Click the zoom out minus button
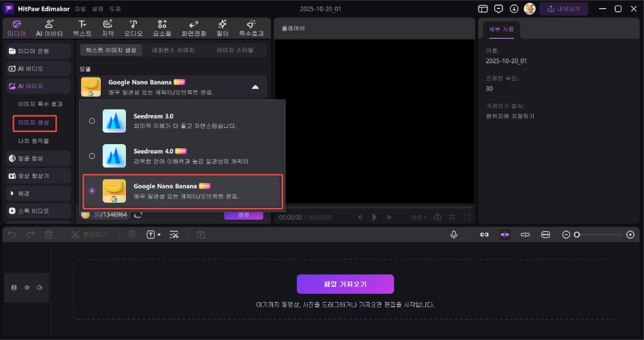The image size is (644, 340). pos(566,235)
